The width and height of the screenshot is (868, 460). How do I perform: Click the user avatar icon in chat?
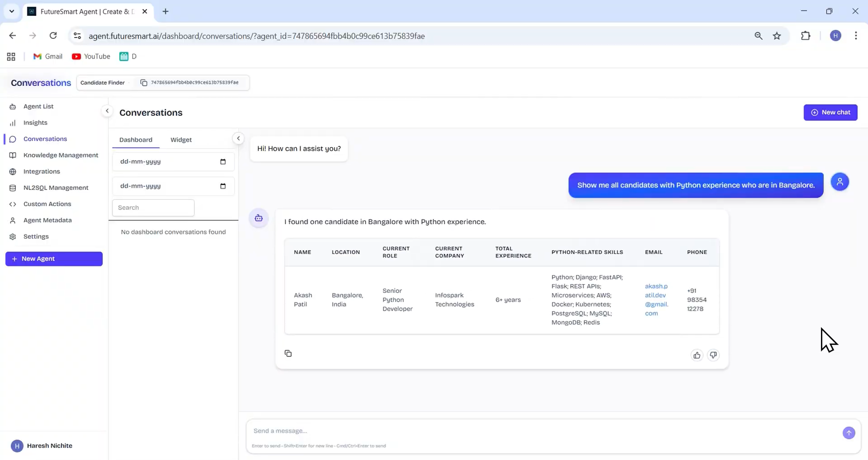[x=840, y=182]
